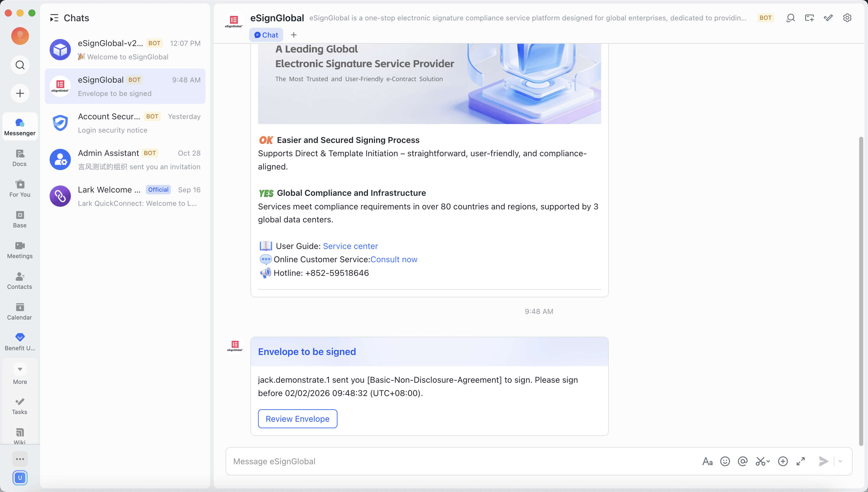Image resolution: width=868 pixels, height=492 pixels.
Task: Click the chat vertical scrollbar
Action: pos(861,291)
